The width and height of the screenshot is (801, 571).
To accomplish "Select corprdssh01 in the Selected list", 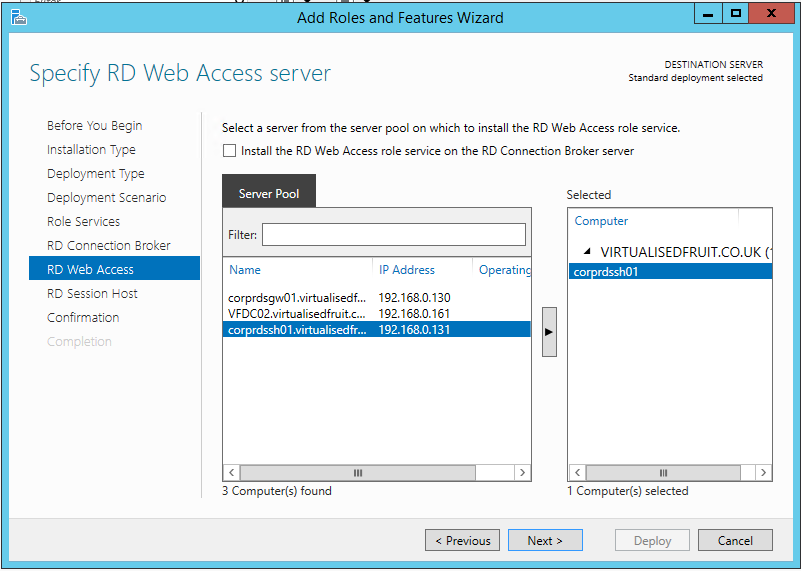I will tap(606, 271).
